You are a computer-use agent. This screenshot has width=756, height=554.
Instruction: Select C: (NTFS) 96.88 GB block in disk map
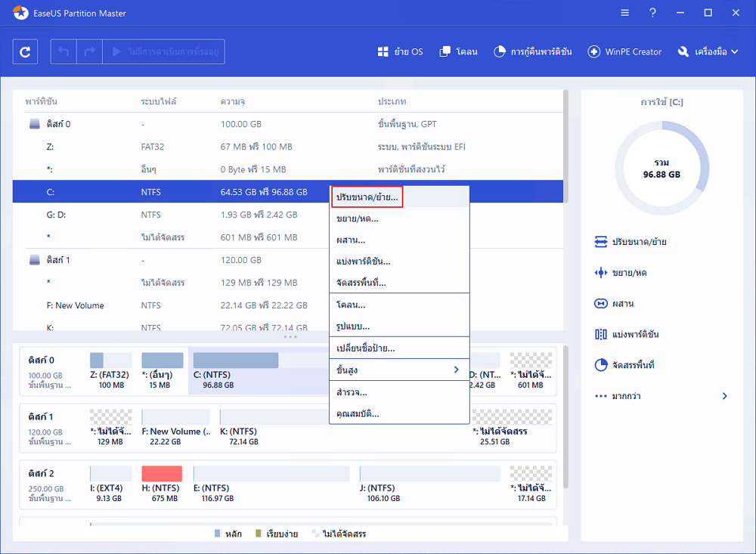point(259,371)
